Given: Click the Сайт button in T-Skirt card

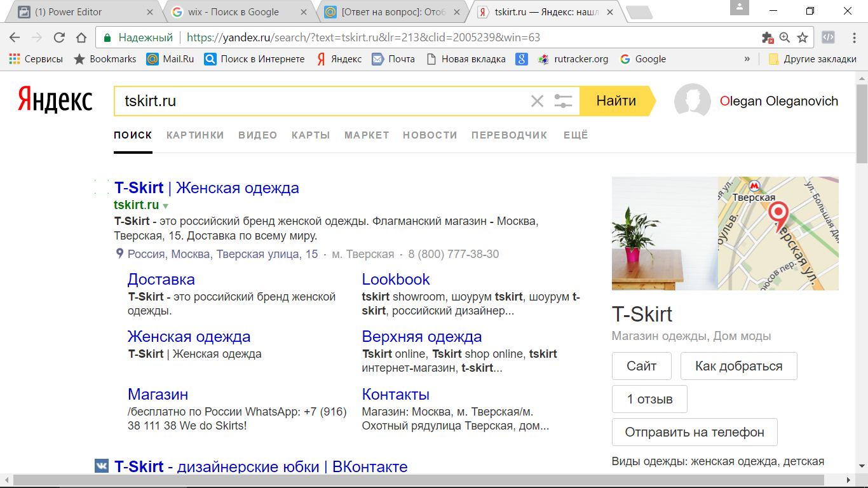Looking at the screenshot, I should click(641, 366).
